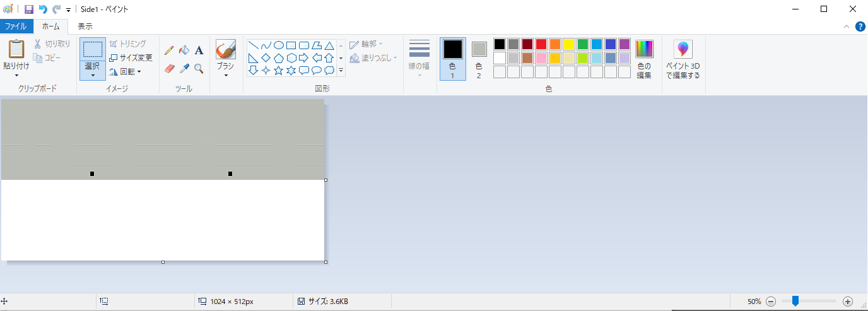Click the Undo arrow in title bar

tap(43, 9)
